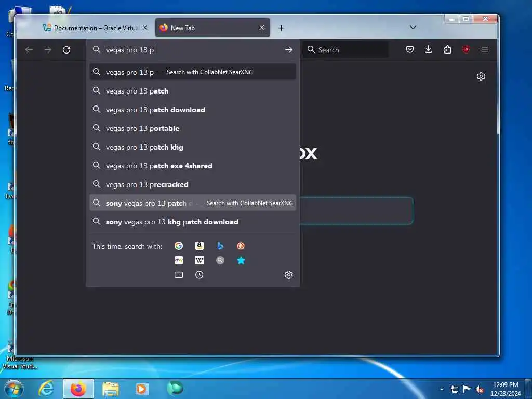This screenshot has height=399, width=532.
Task: Click the address bar text field
Action: pos(193,50)
